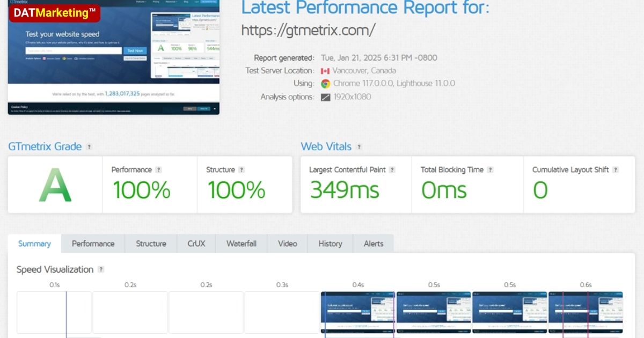Click question mark next to Performance score
644x338 pixels.
click(x=158, y=170)
